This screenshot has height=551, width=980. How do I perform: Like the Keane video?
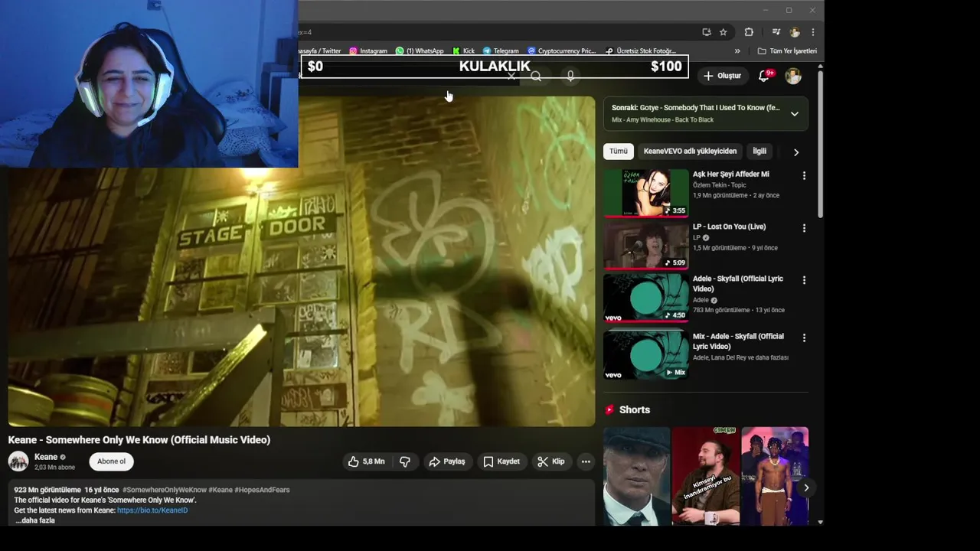click(366, 461)
